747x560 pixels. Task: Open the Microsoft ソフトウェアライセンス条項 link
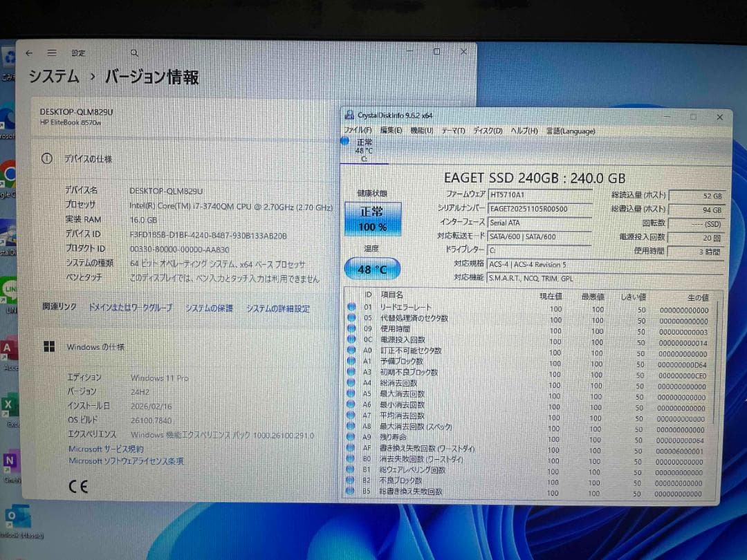(126, 461)
